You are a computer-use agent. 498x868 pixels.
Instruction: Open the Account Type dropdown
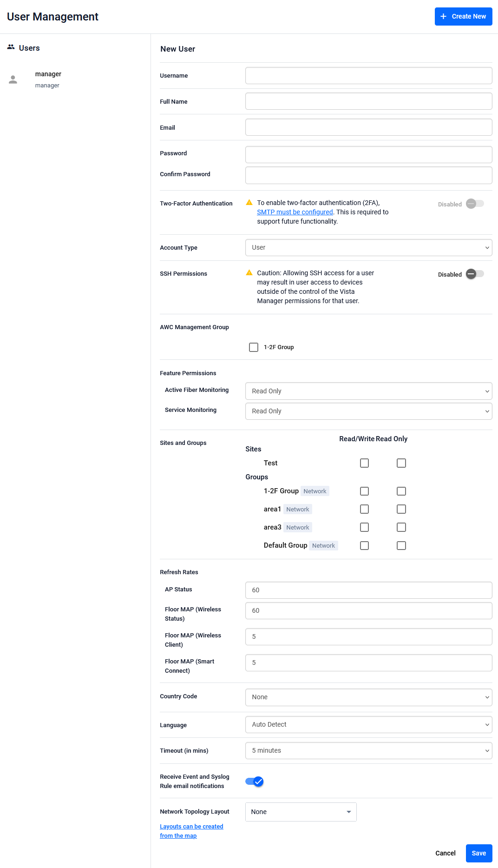(x=368, y=247)
